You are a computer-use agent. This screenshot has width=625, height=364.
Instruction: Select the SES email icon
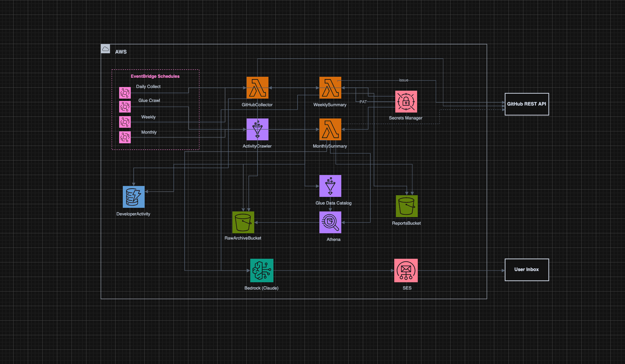pos(406,270)
